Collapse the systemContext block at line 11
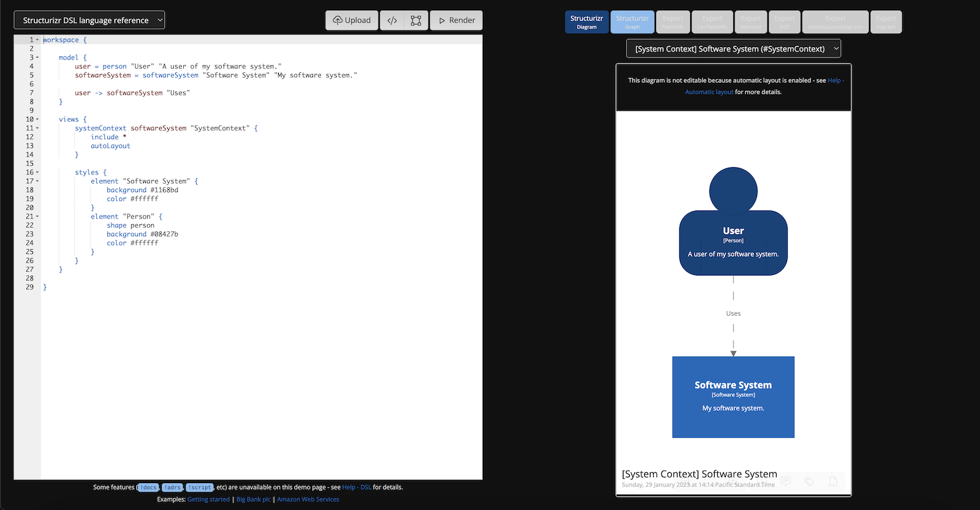The image size is (980, 510). [37, 128]
